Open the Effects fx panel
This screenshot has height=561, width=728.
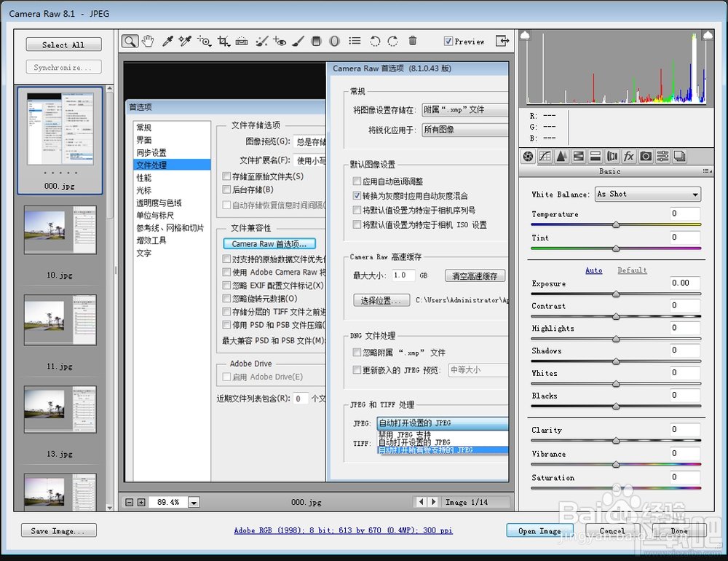pyautogui.click(x=628, y=156)
